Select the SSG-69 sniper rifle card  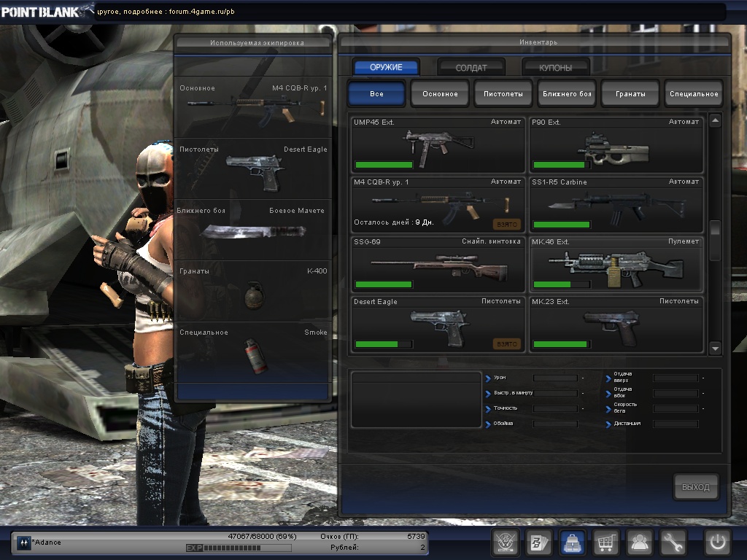(x=438, y=264)
